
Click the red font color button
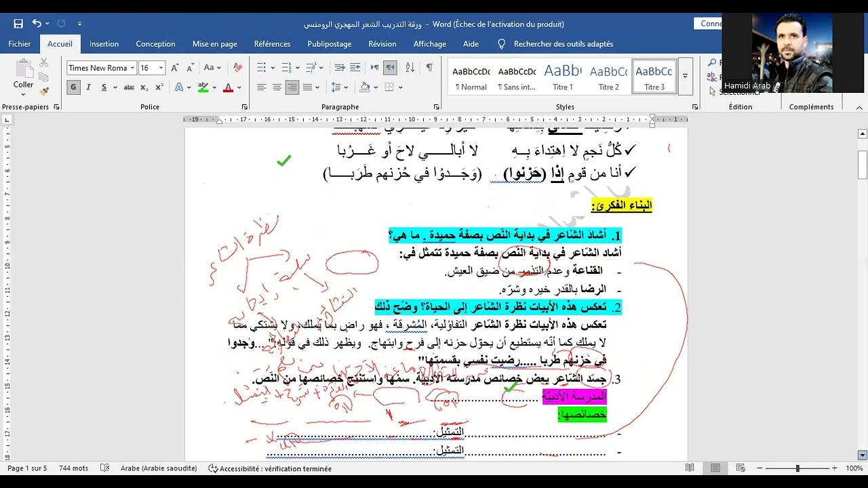click(228, 87)
